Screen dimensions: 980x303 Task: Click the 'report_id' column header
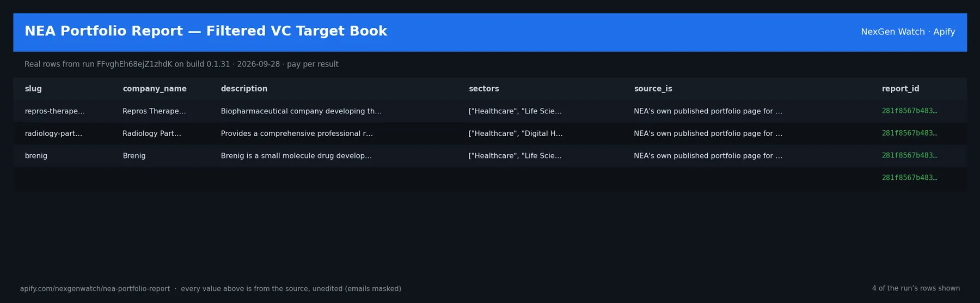901,89
